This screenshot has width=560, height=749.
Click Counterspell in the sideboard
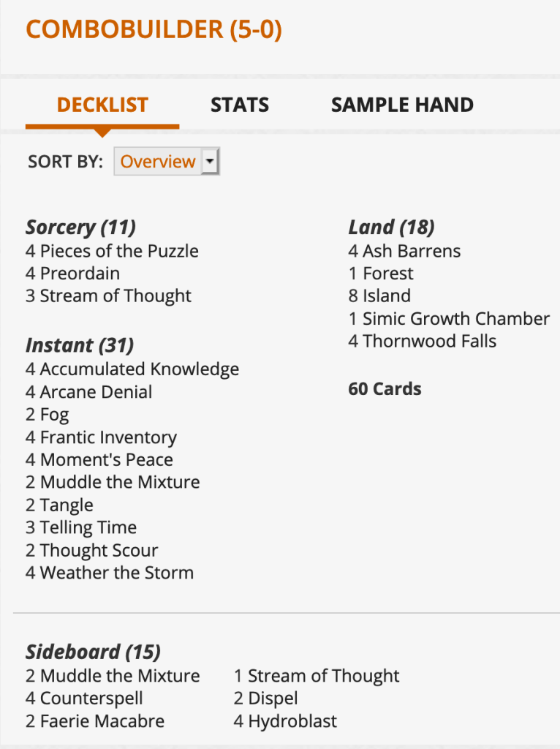(91, 699)
